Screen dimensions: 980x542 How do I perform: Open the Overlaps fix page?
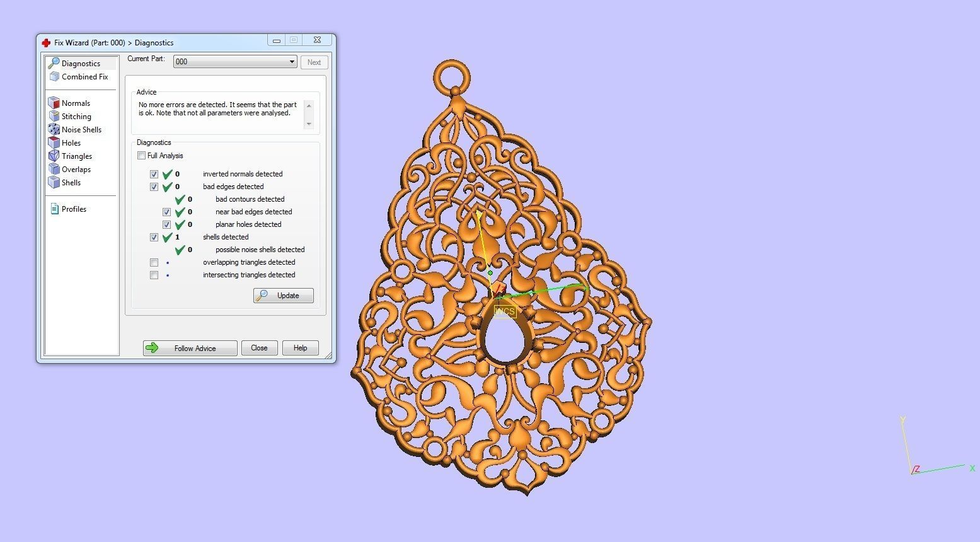[76, 170]
